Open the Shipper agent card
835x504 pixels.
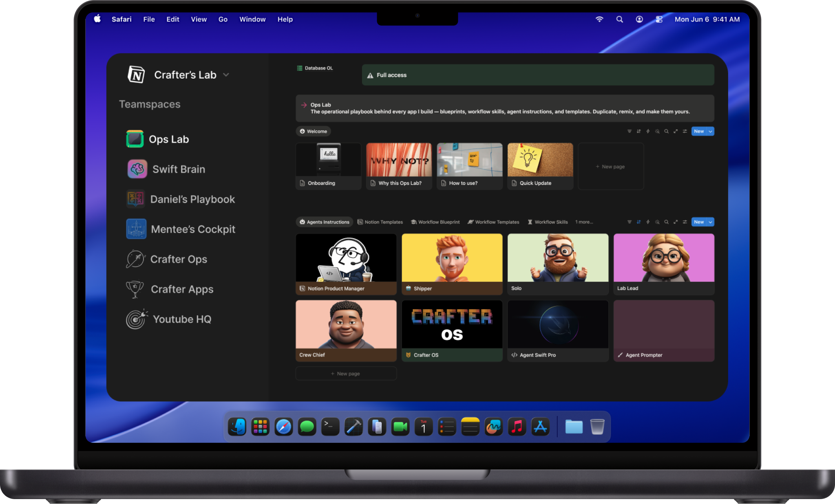click(x=452, y=264)
